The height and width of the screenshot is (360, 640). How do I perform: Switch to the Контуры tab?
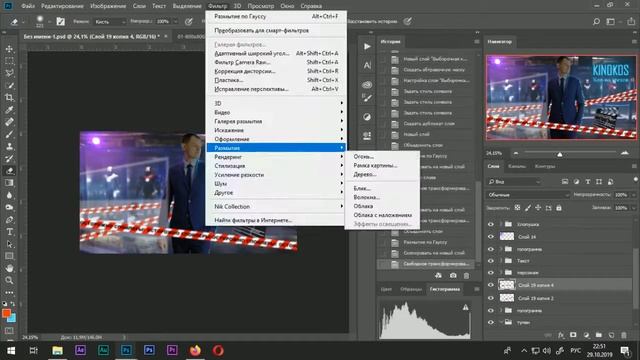coord(544,166)
